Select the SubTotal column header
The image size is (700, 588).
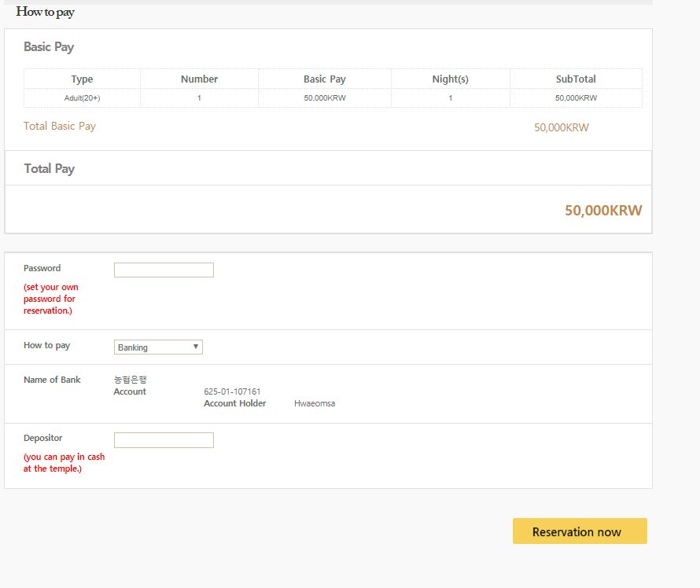576,79
